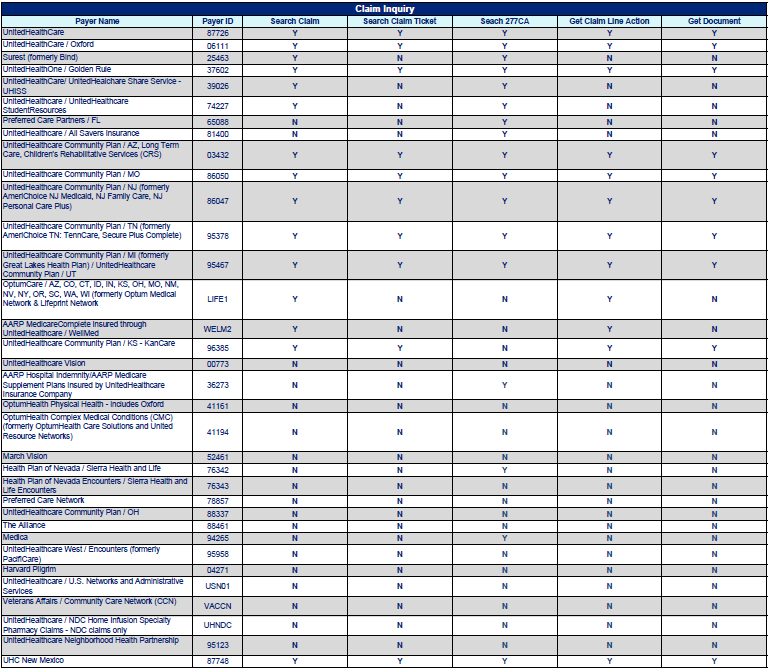
Task: Click the Get Claim Line Action header
Action: 609,21
